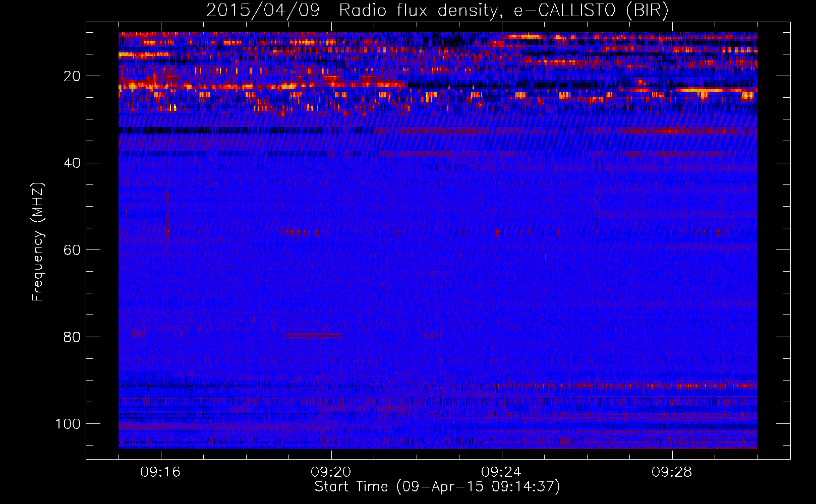The height and width of the screenshot is (504, 816).
Task: Click the 40 MHz frequency tick label
Action: click(72, 163)
